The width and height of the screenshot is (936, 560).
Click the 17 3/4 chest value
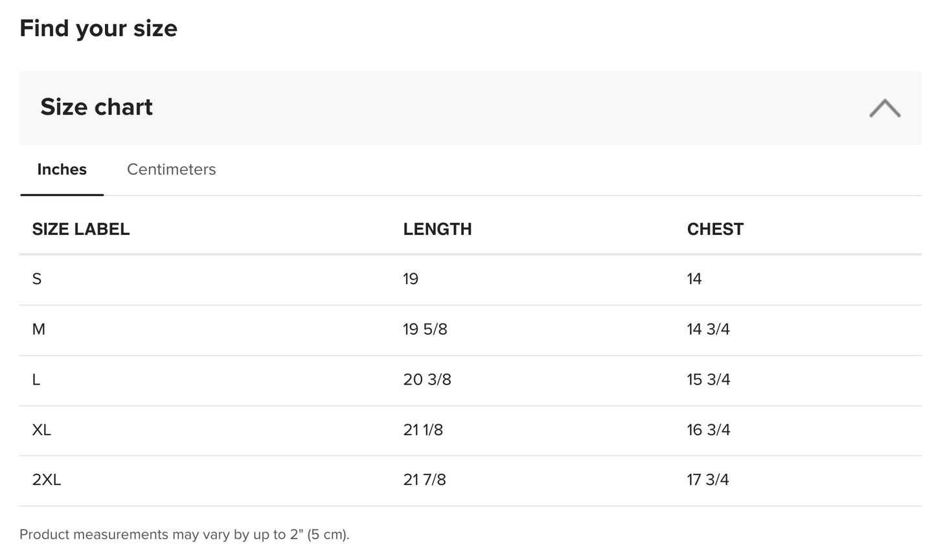pos(708,480)
